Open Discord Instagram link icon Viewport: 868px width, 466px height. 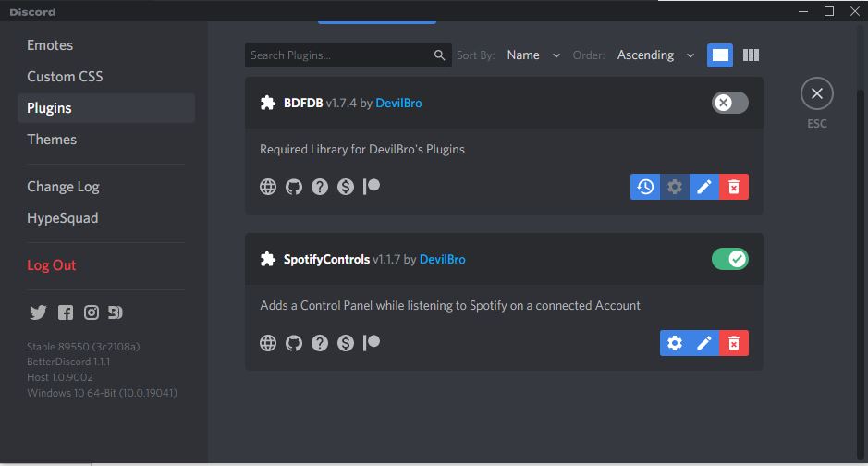(x=92, y=313)
